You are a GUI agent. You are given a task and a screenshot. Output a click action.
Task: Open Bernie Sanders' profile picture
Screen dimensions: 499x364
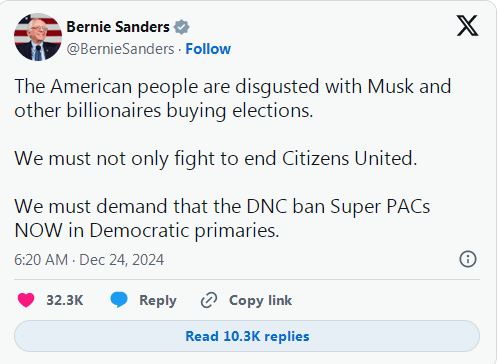[38, 37]
